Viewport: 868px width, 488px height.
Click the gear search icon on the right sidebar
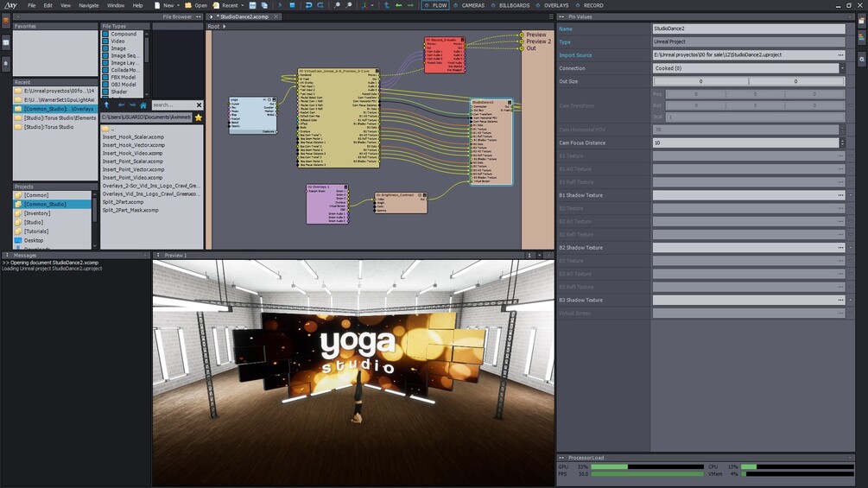click(862, 59)
